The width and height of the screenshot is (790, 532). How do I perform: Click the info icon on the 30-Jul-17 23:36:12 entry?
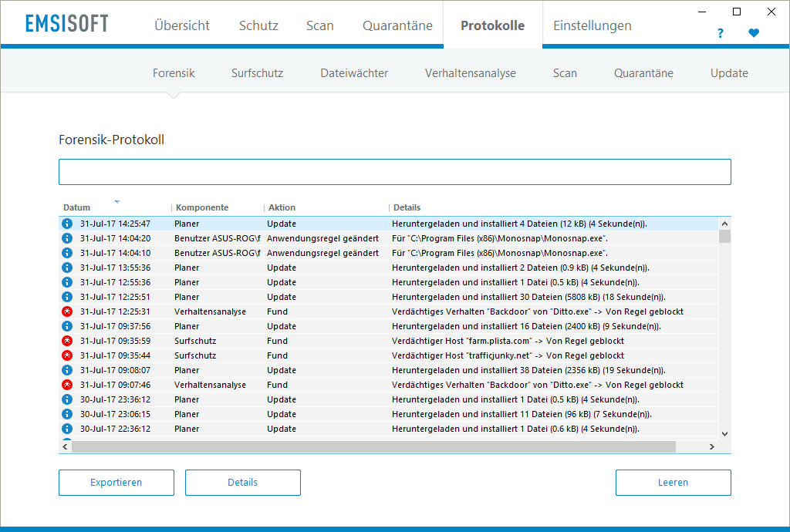pyautogui.click(x=67, y=399)
